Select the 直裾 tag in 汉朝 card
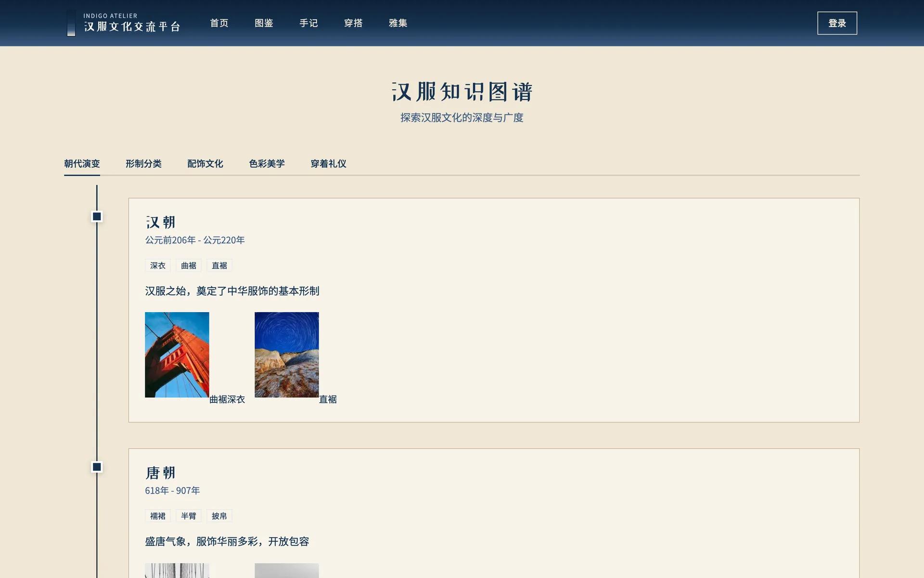Viewport: 924px width, 578px height. pos(219,265)
